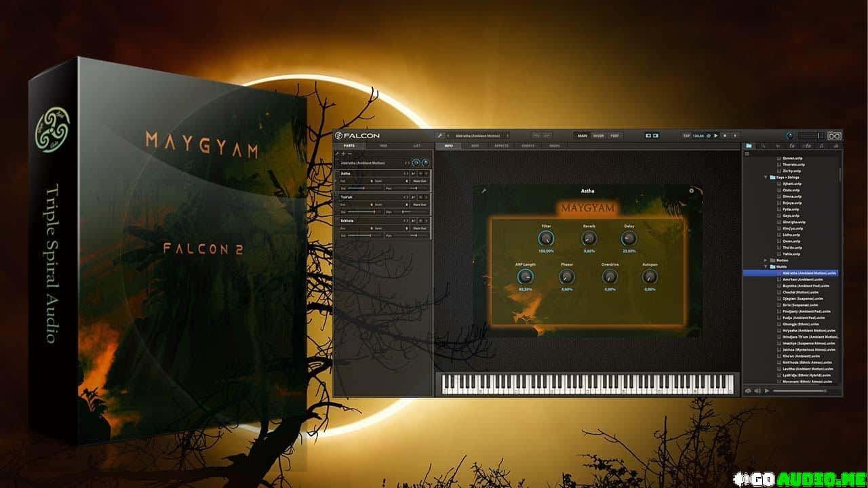868x488 pixels.
Task: Click the virtual piano keyboard
Action: 588,384
